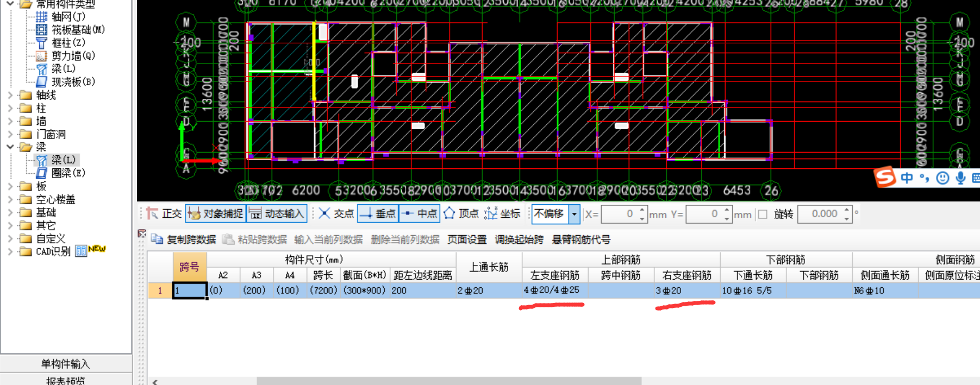Click the 上通长筋 cell 2⌀20

coord(489,291)
